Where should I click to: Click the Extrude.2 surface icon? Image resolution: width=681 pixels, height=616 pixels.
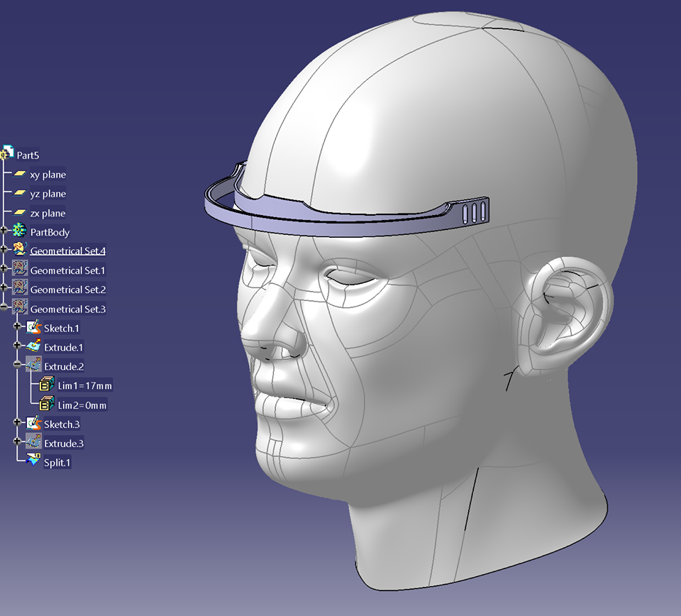33,365
